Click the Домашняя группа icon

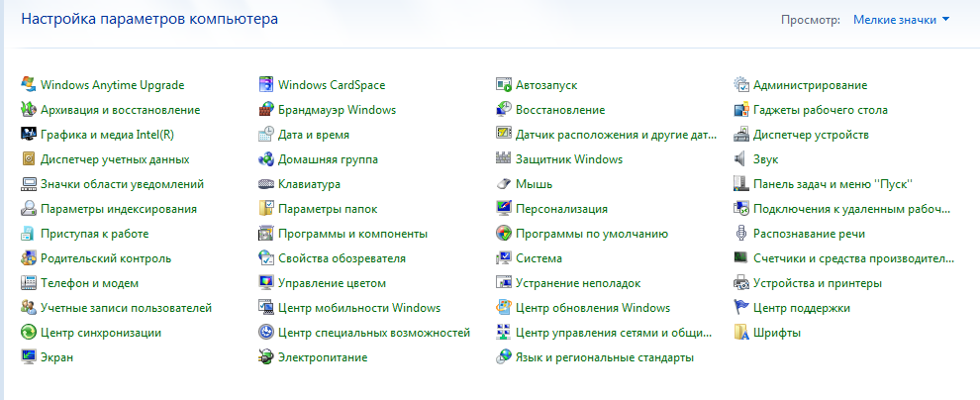tap(266, 158)
